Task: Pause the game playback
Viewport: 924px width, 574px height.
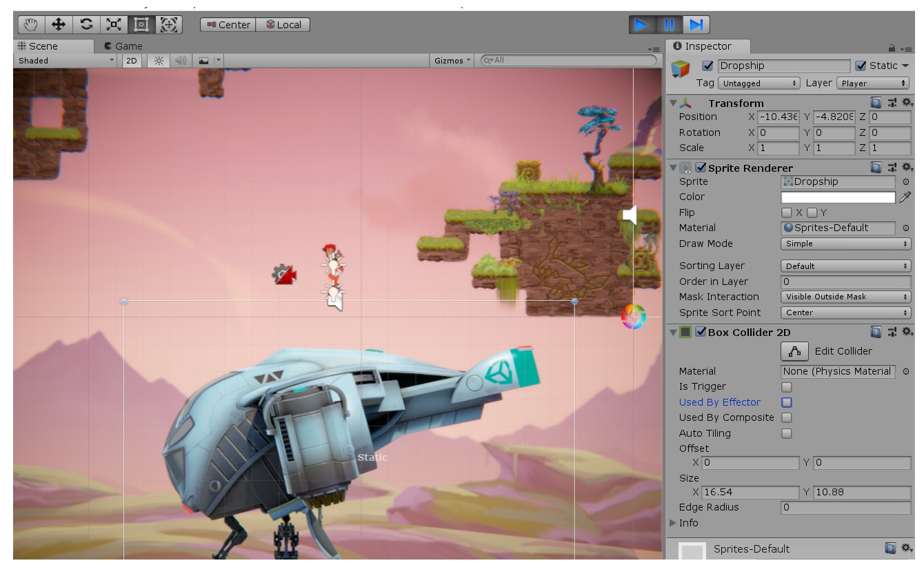Action: [x=669, y=25]
